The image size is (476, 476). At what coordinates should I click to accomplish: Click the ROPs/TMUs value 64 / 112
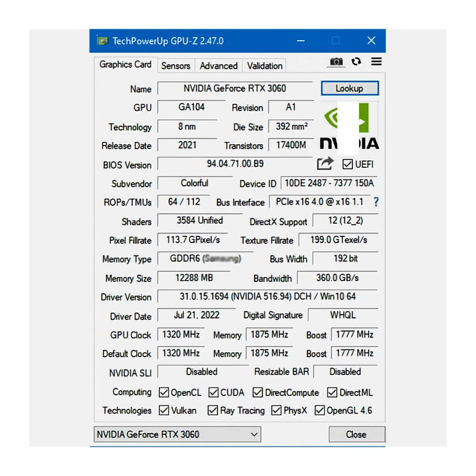coord(184,202)
